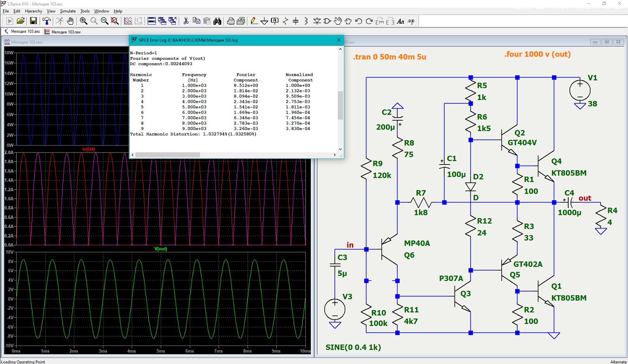Switch to the Мелодия 103.raw tab
The image size is (628, 364).
point(63,32)
